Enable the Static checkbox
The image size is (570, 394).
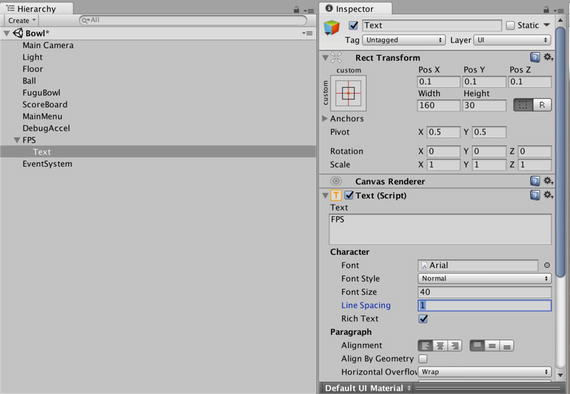point(510,25)
